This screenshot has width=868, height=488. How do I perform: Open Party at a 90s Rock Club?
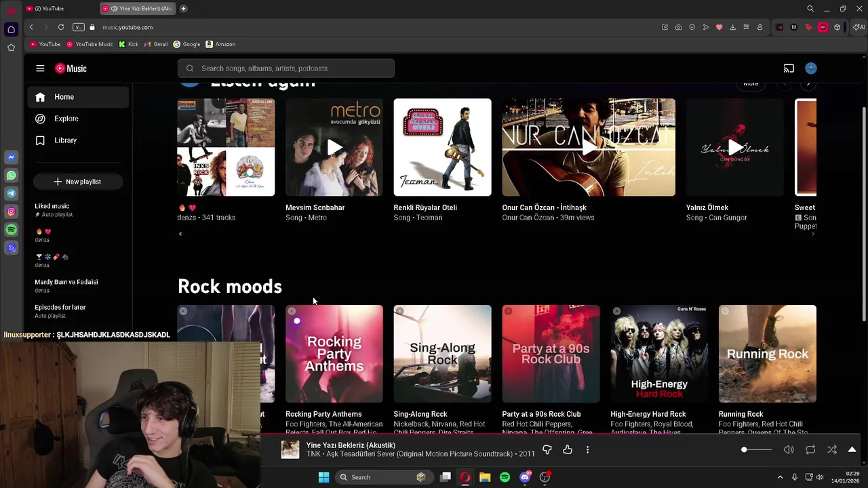tap(551, 354)
